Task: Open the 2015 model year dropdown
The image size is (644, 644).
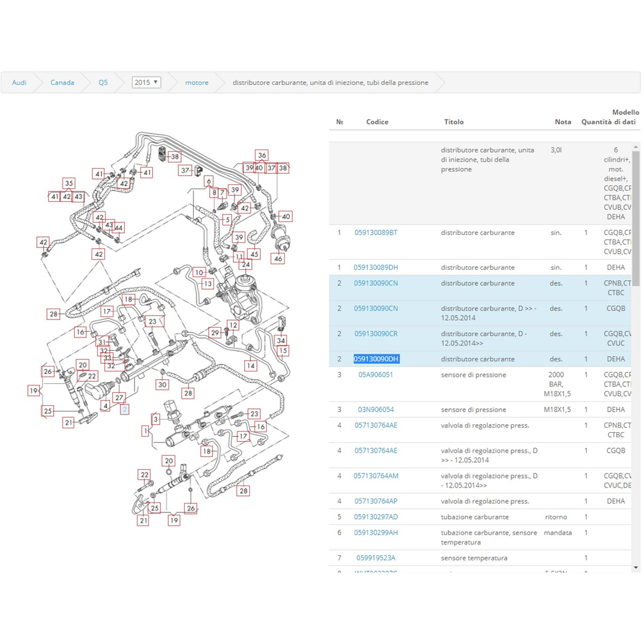Action: click(x=146, y=82)
